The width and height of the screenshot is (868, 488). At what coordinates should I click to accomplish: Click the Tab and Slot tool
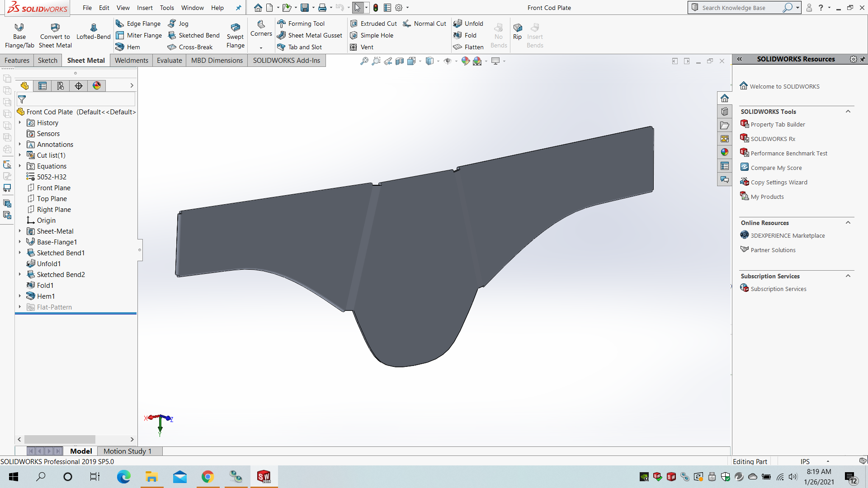[299, 47]
